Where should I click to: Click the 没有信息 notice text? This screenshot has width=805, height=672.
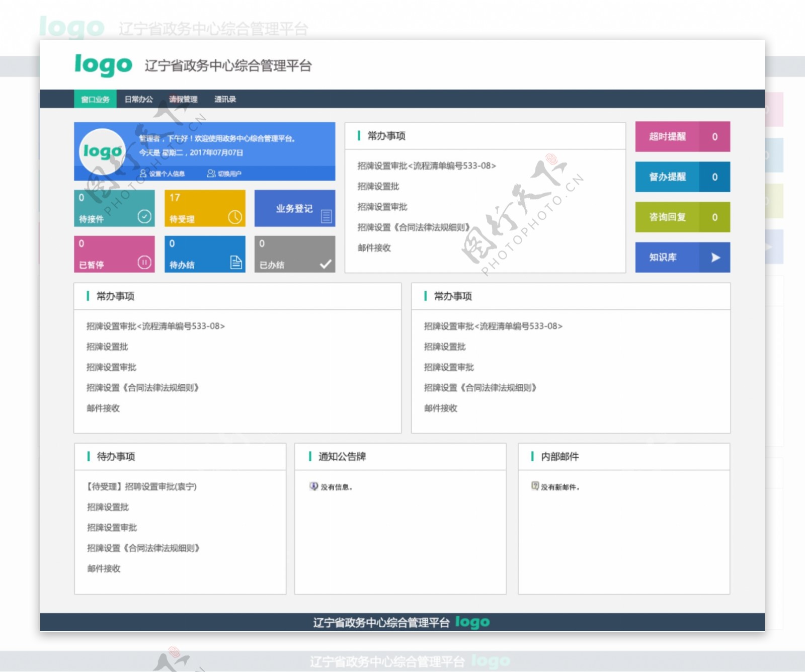point(337,487)
